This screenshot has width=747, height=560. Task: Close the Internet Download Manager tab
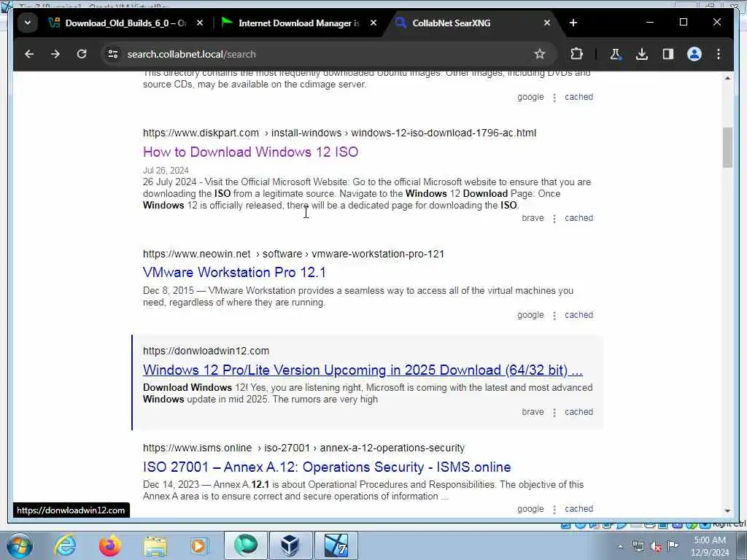pos(373,23)
